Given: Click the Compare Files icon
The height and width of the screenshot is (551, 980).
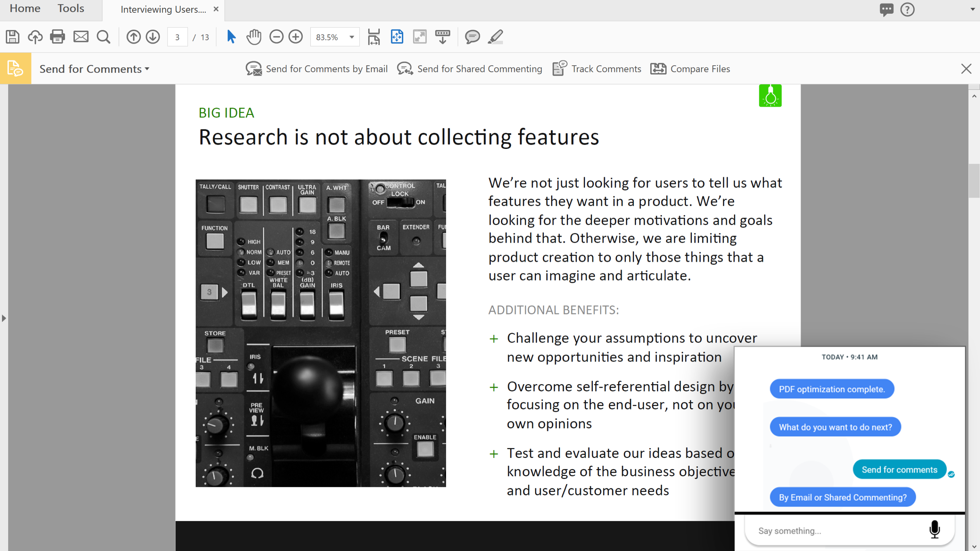Looking at the screenshot, I should [658, 69].
